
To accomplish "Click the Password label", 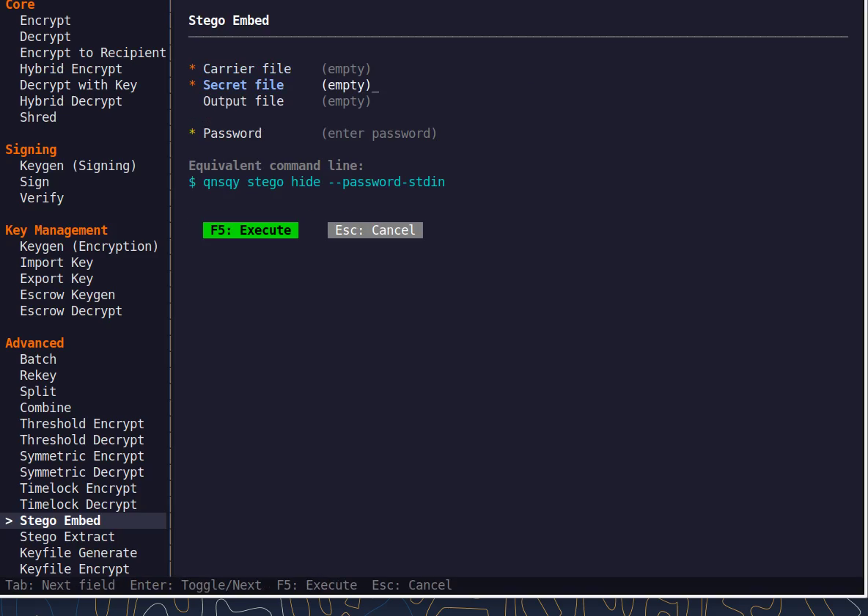I will click(x=232, y=133).
